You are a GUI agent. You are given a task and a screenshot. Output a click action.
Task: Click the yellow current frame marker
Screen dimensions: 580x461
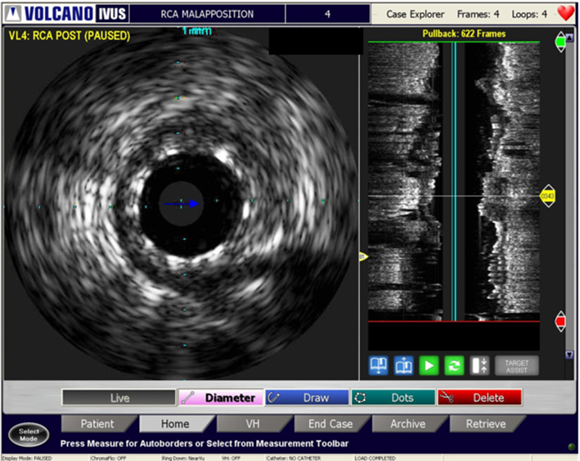tap(547, 196)
